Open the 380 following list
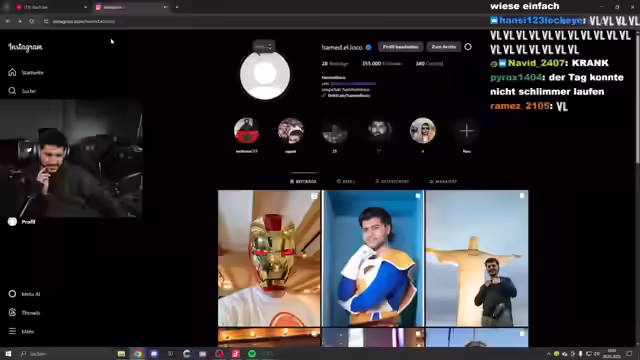The height and width of the screenshot is (360, 640). 429,64
